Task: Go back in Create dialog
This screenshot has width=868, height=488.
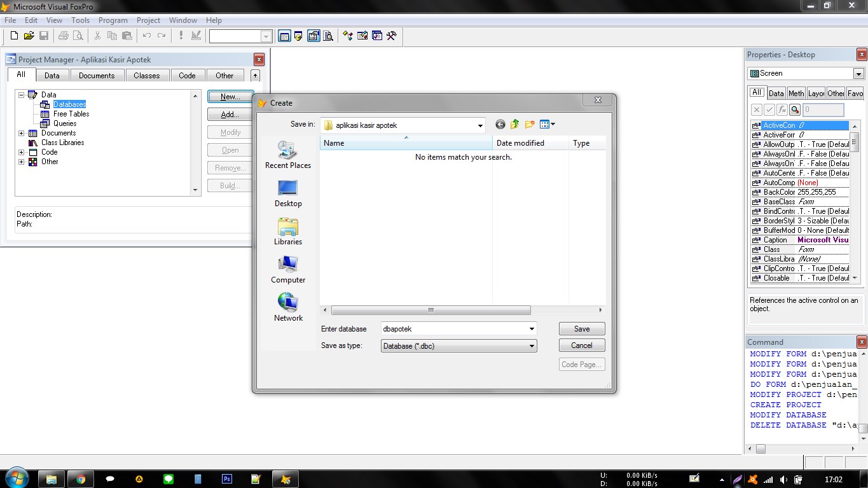Action: 500,125
